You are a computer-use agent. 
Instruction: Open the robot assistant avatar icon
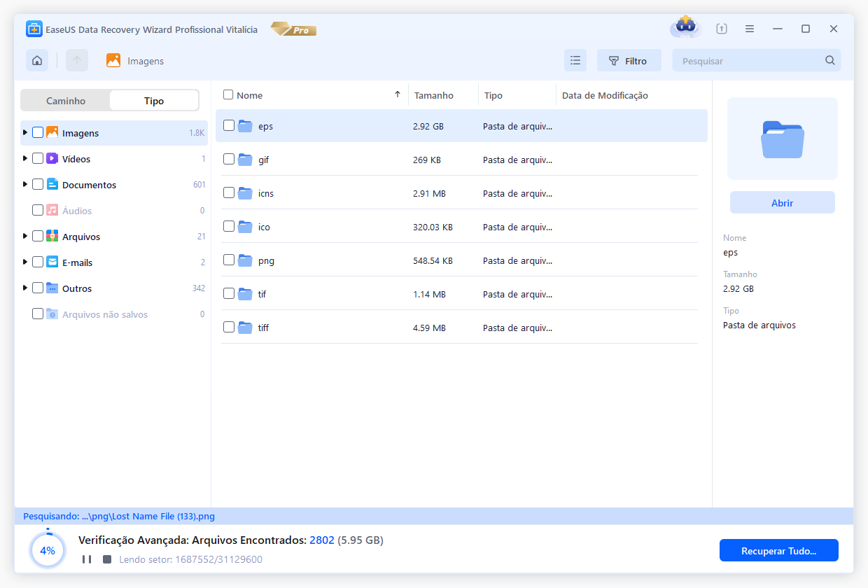(x=685, y=28)
